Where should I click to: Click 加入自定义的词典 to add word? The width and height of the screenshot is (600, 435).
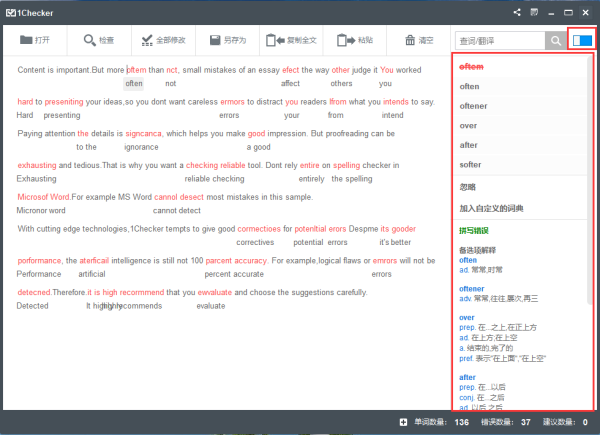pyautogui.click(x=490, y=209)
